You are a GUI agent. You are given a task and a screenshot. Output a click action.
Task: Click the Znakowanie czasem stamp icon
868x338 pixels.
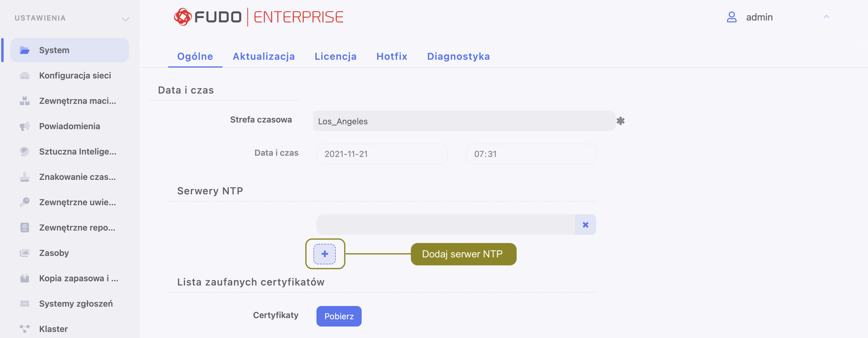pos(25,177)
